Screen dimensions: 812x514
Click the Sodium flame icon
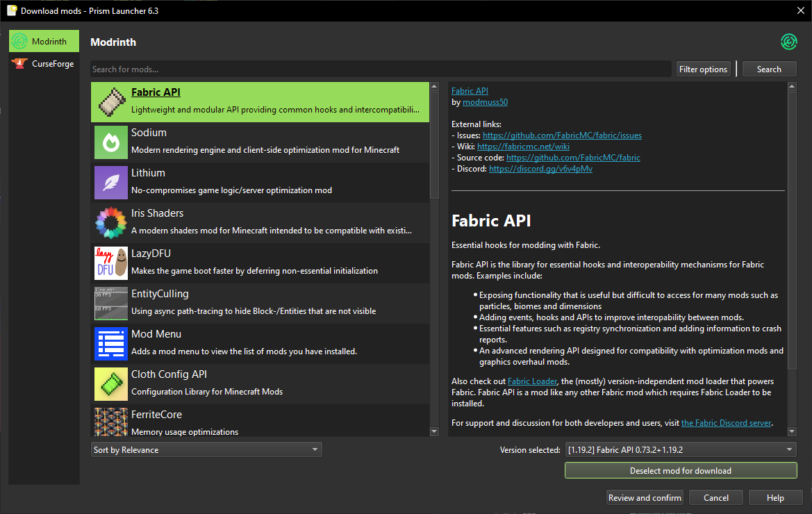click(x=110, y=142)
